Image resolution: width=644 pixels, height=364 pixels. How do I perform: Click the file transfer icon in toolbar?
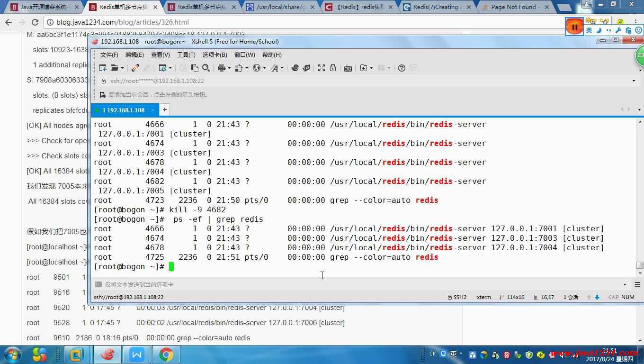coord(239,68)
